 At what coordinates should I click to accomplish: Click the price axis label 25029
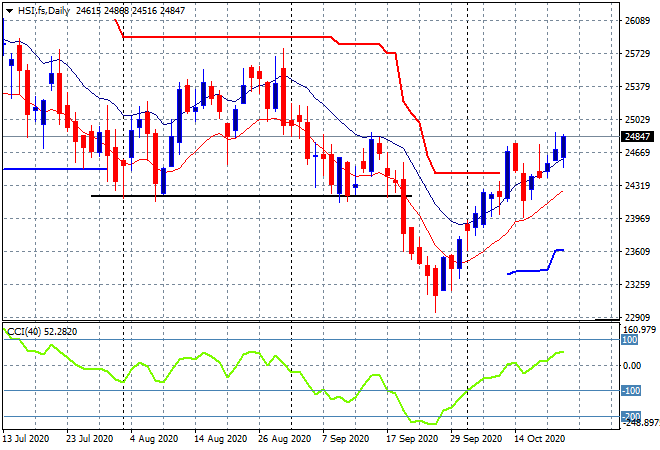pos(637,120)
